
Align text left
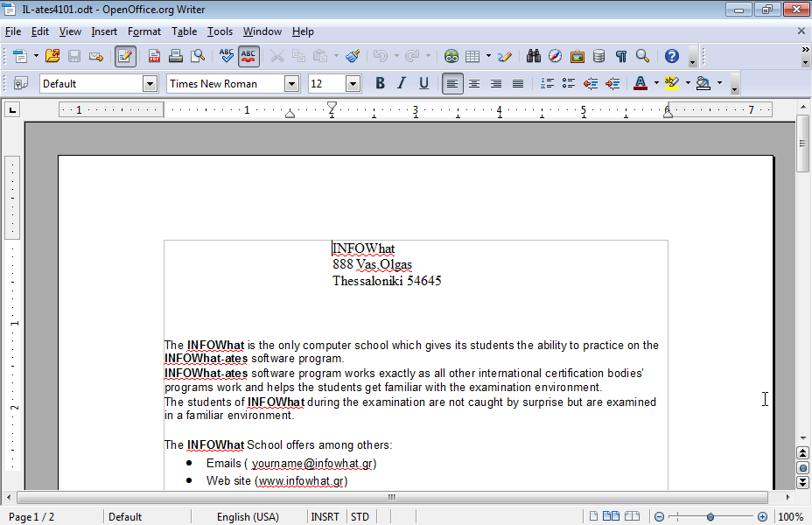[452, 83]
